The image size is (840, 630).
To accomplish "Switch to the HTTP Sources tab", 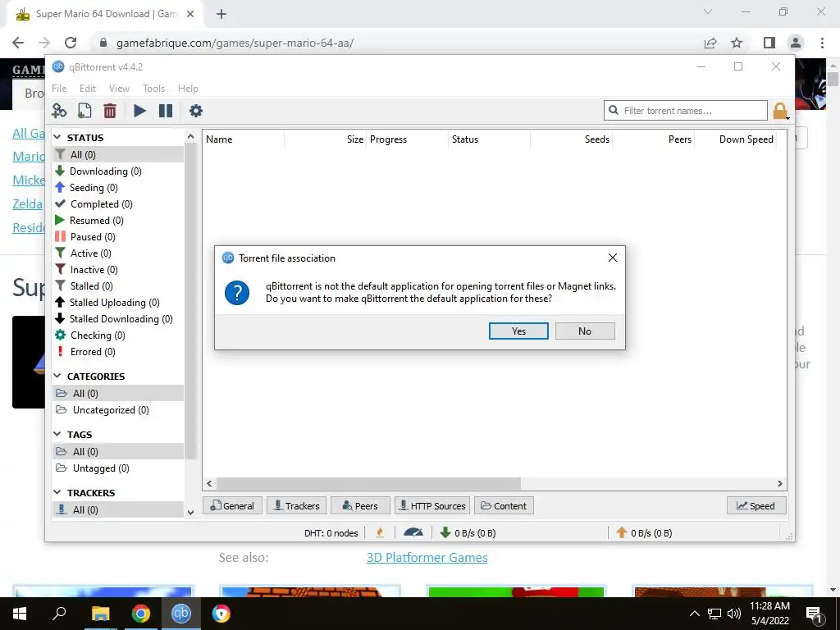I will coord(432,505).
